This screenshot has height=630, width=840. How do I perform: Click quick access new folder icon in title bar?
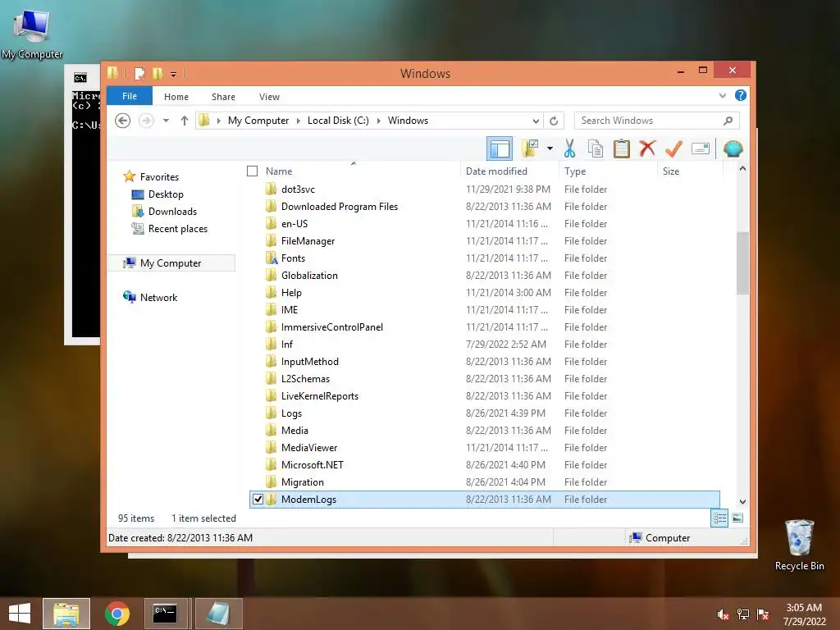pos(157,73)
